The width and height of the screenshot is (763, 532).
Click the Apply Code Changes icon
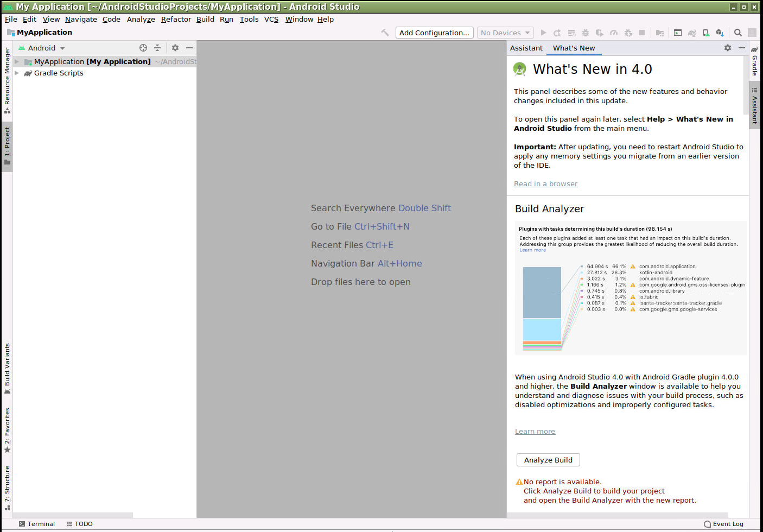pyautogui.click(x=571, y=33)
